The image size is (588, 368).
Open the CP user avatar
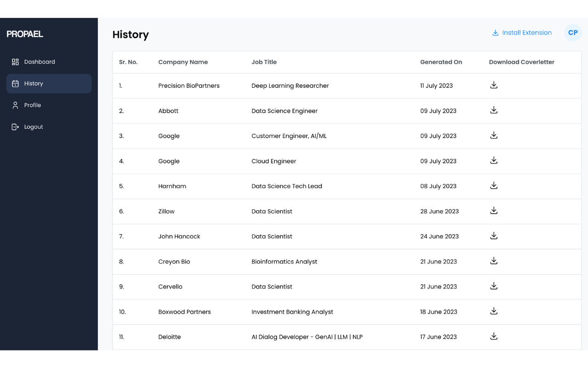[x=573, y=33]
